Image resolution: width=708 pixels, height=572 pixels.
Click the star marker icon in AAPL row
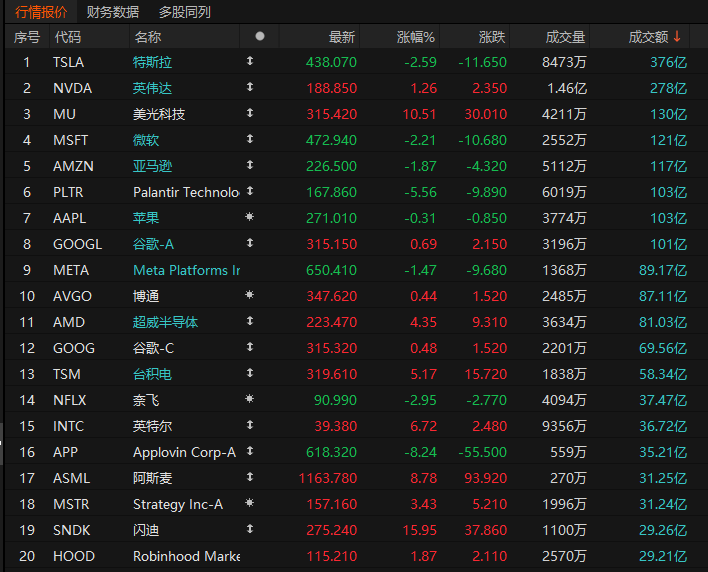pyautogui.click(x=249, y=217)
